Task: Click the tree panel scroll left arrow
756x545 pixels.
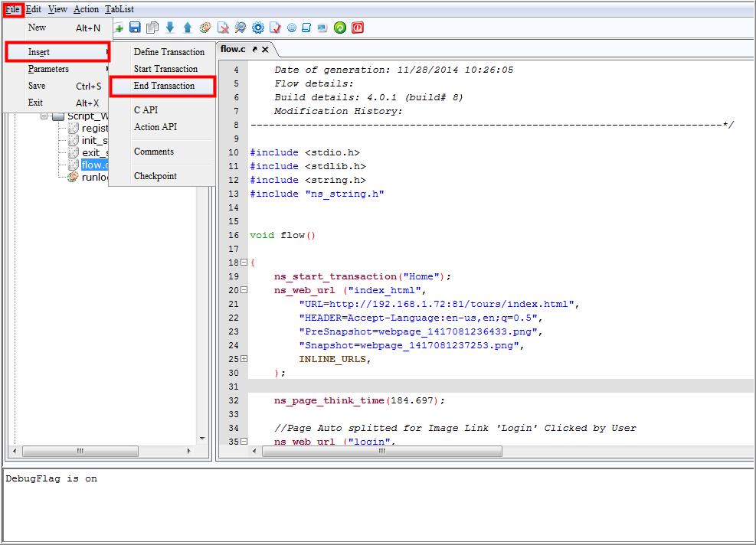Action: pos(15,451)
